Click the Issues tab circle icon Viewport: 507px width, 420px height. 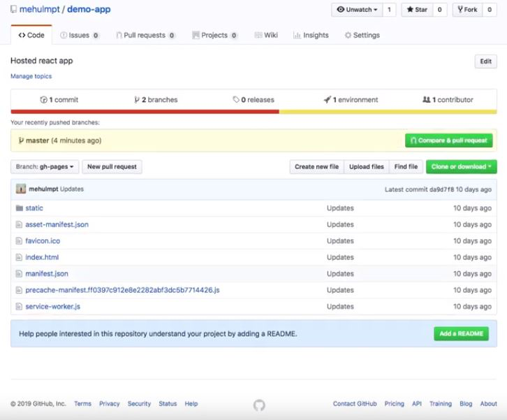64,35
